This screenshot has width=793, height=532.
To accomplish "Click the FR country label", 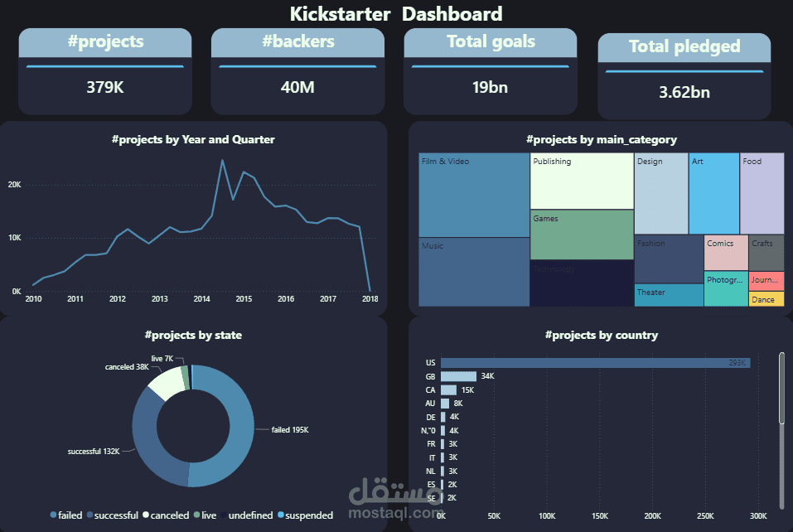I will (431, 444).
